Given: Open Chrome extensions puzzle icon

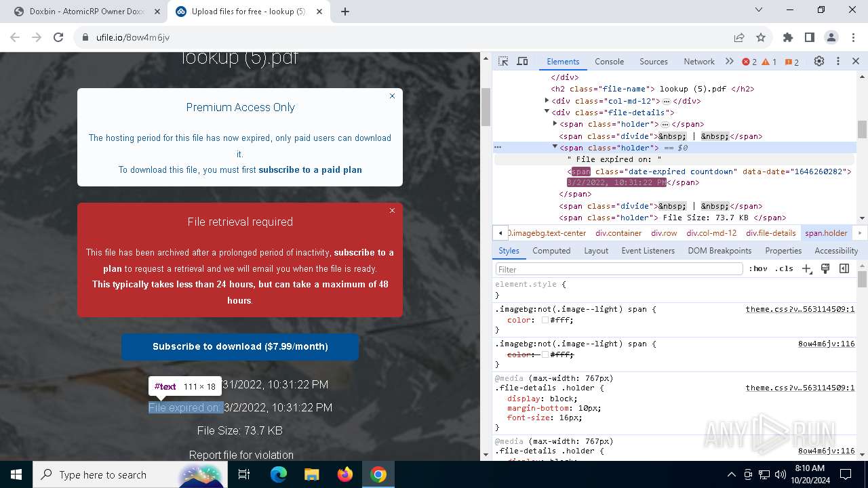Looking at the screenshot, I should coord(788,37).
